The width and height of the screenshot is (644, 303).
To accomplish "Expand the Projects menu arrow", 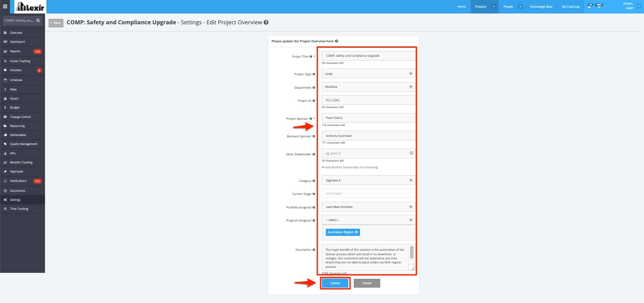I will coord(494,7).
